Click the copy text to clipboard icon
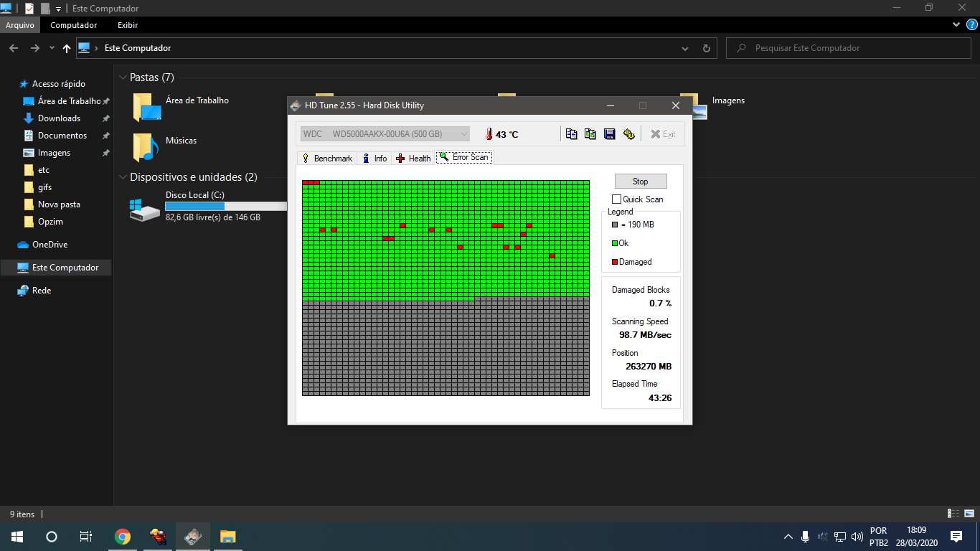This screenshot has height=551, width=980. coord(571,134)
